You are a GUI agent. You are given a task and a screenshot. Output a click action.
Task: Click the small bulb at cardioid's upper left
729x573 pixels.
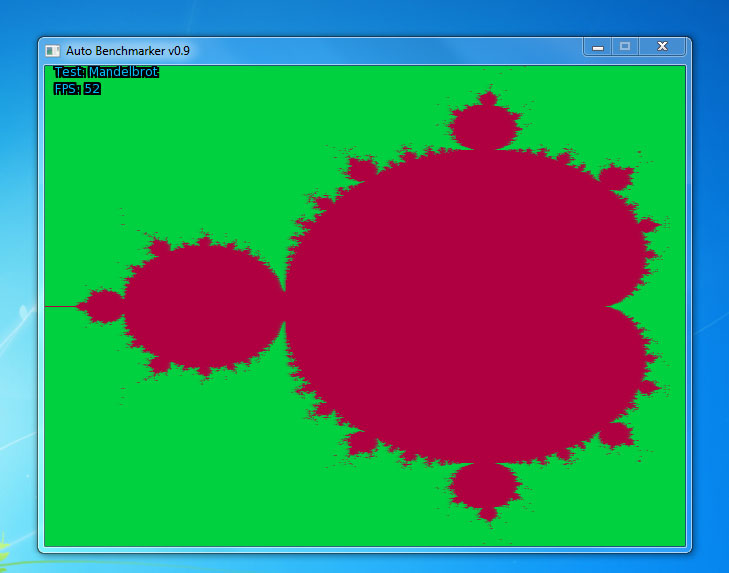pyautogui.click(x=357, y=167)
